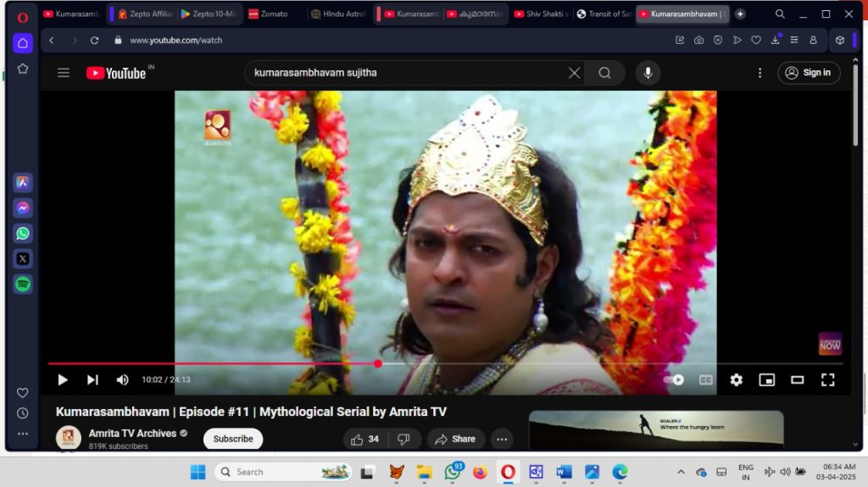This screenshot has width=868, height=487.
Task: Open Opera downloads icon
Action: pos(776,40)
